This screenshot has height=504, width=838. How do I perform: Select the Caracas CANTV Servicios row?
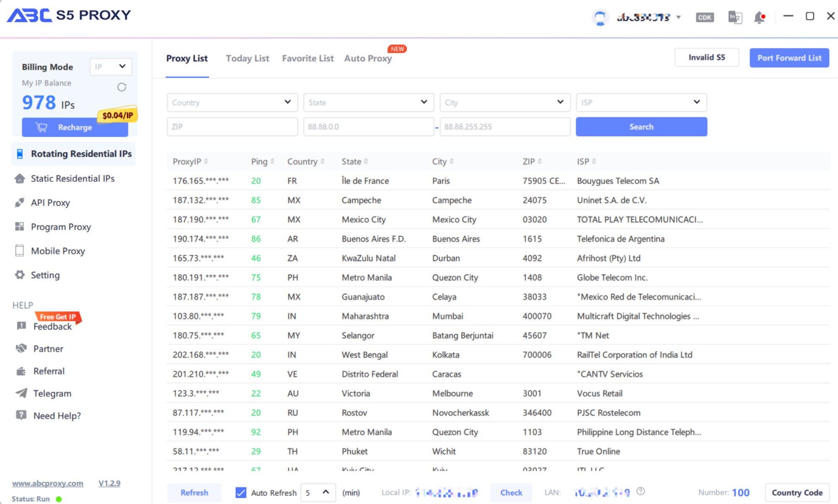(x=498, y=374)
